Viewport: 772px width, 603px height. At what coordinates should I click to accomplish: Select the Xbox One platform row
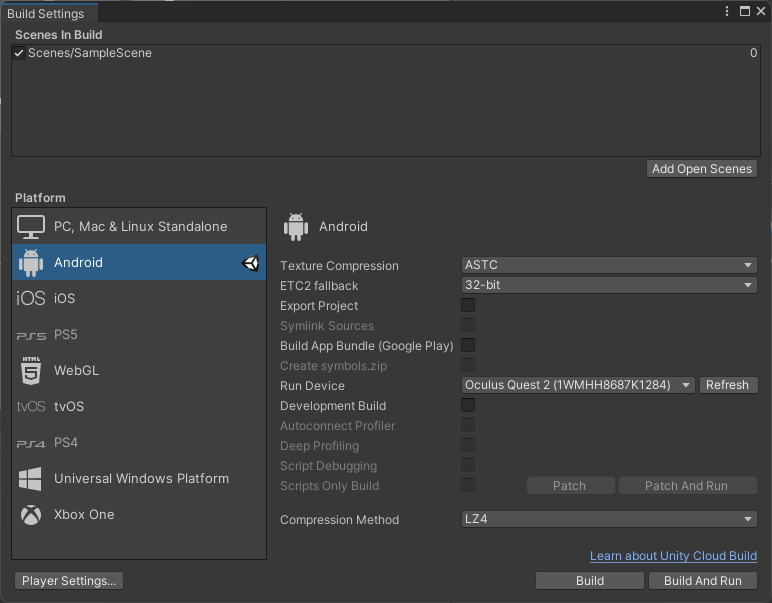pos(139,514)
